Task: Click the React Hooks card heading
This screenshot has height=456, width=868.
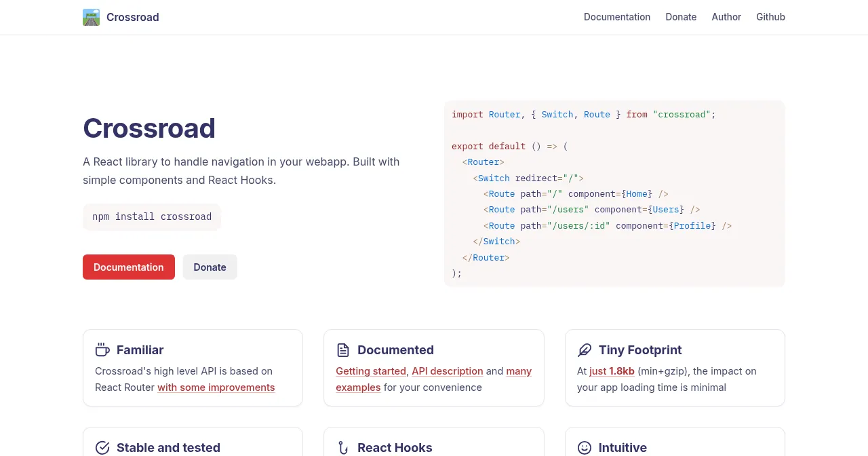Action: tap(395, 448)
